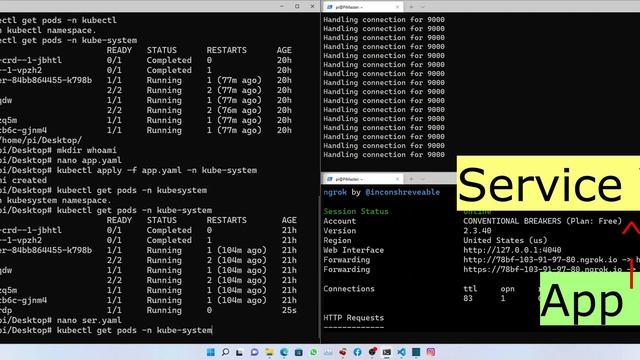The width and height of the screenshot is (640, 360).
Task: Close the left kubectl terminal window
Action: pyautogui.click(x=312, y=6)
